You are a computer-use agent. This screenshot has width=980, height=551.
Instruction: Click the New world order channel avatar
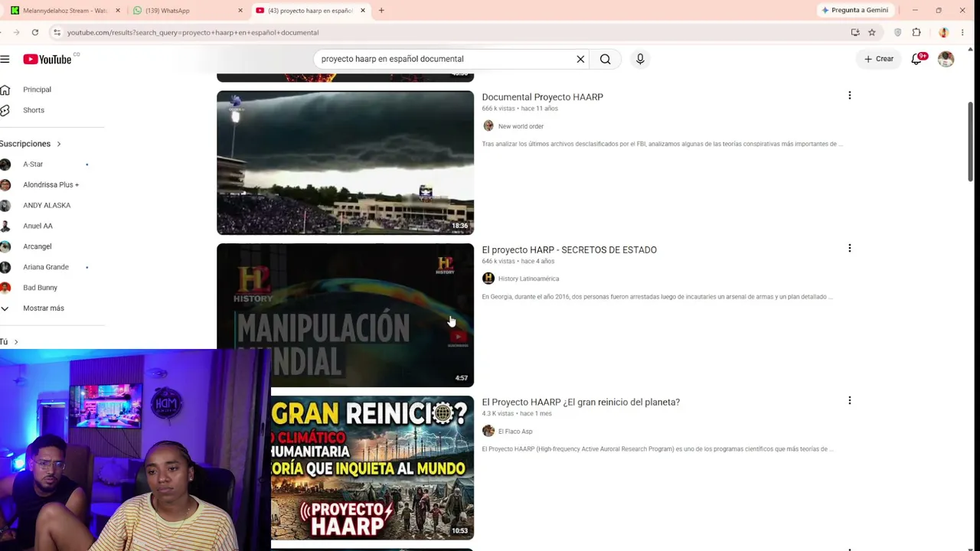488,126
